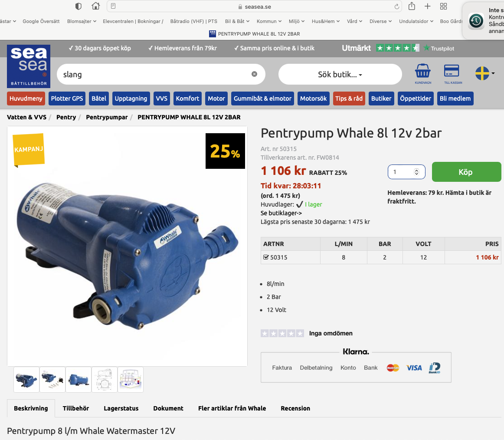Open the Tillbehör tab
The width and height of the screenshot is (504, 440).
[76, 408]
